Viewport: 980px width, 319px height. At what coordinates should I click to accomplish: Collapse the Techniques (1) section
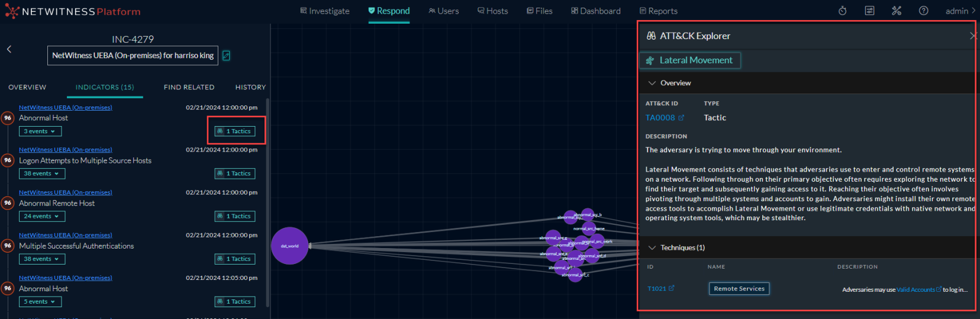click(x=652, y=247)
